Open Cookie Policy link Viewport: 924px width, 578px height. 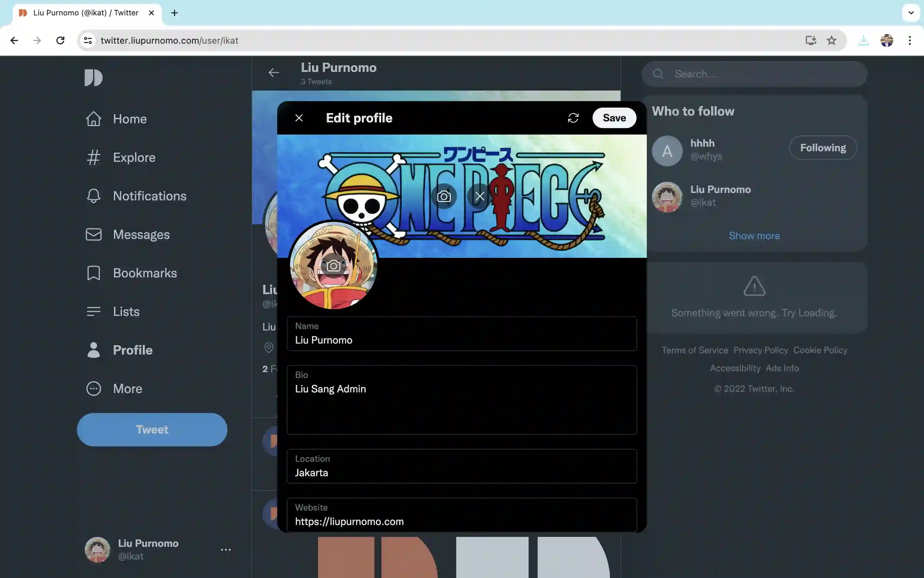tap(820, 350)
